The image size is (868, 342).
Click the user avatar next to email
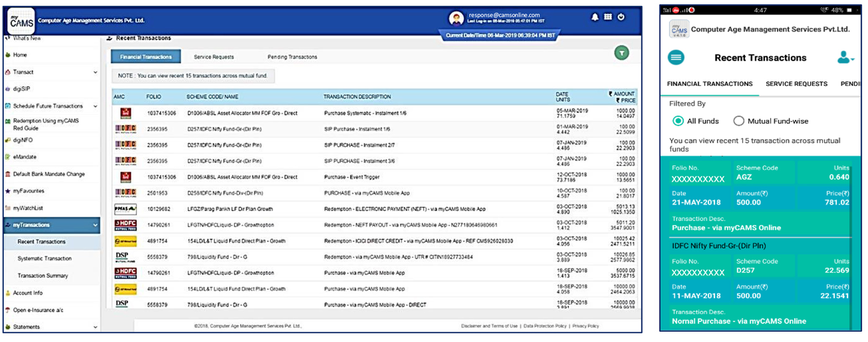point(456,18)
